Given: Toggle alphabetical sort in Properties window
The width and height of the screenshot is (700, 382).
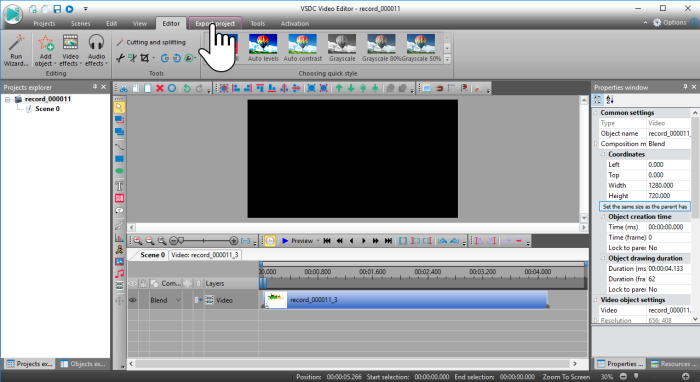Looking at the screenshot, I should pos(610,100).
